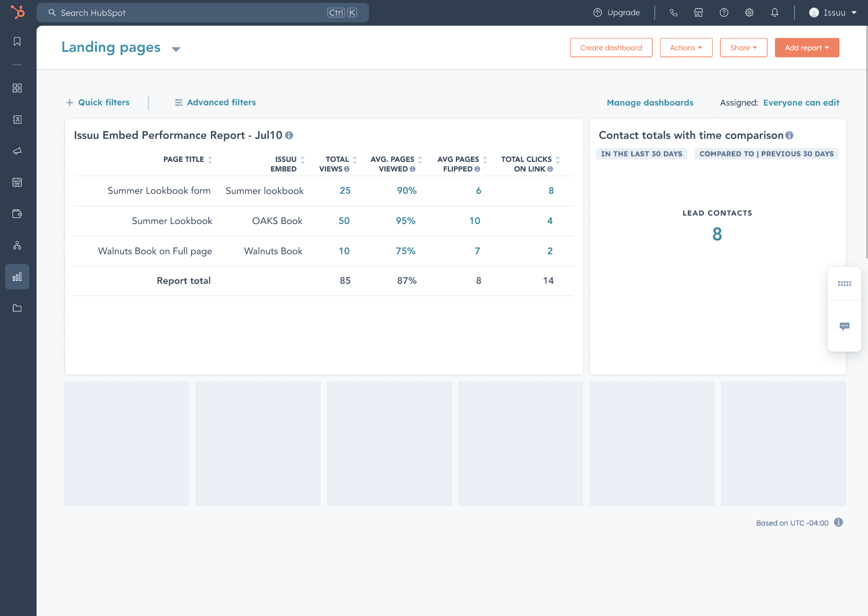
Task: Click info icon on Avg. Pages Viewed column
Action: 413,169
